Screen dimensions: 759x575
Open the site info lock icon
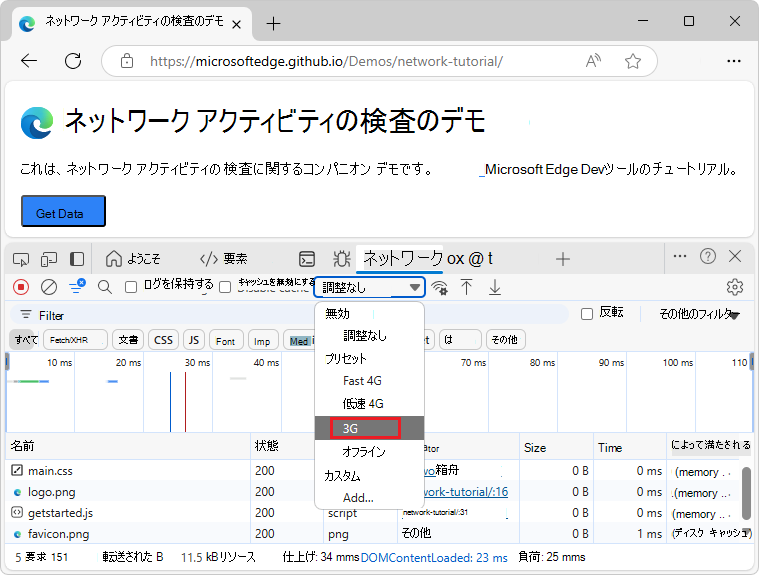(x=127, y=61)
